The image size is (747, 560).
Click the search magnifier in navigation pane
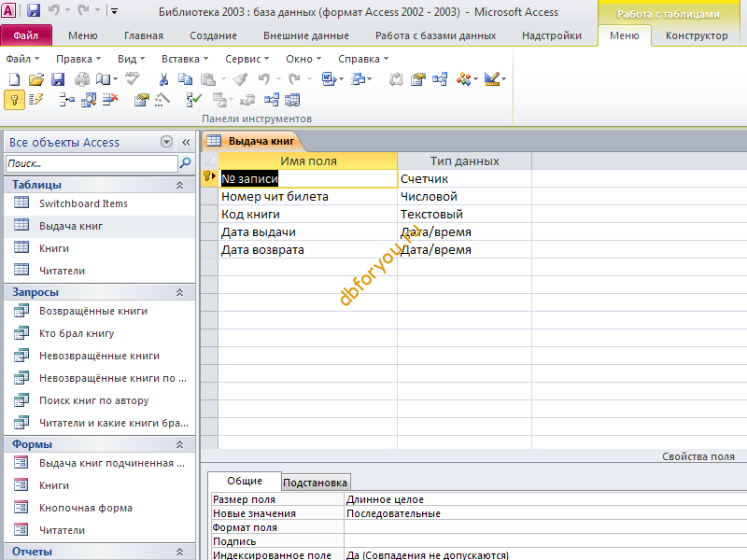[x=185, y=163]
